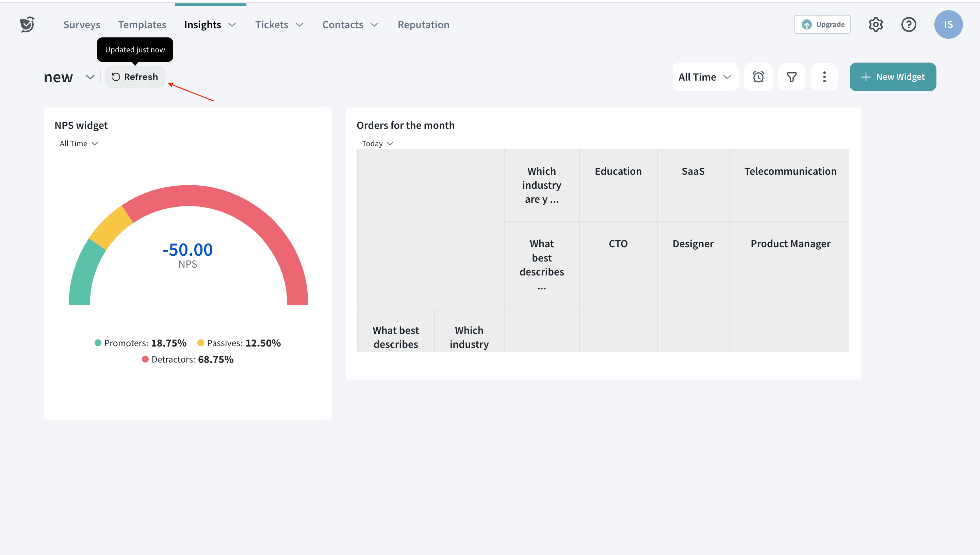Click the Refresh button
Screen dimensions: 980x555
point(135,77)
